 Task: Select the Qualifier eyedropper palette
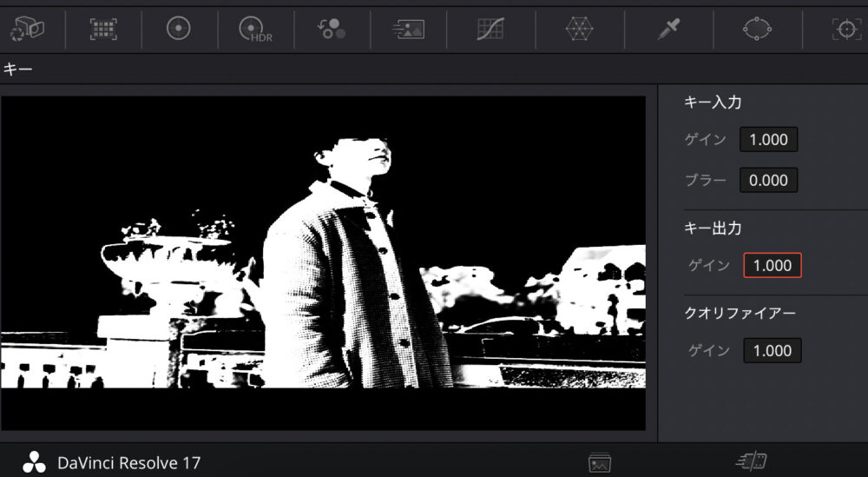[x=668, y=30]
